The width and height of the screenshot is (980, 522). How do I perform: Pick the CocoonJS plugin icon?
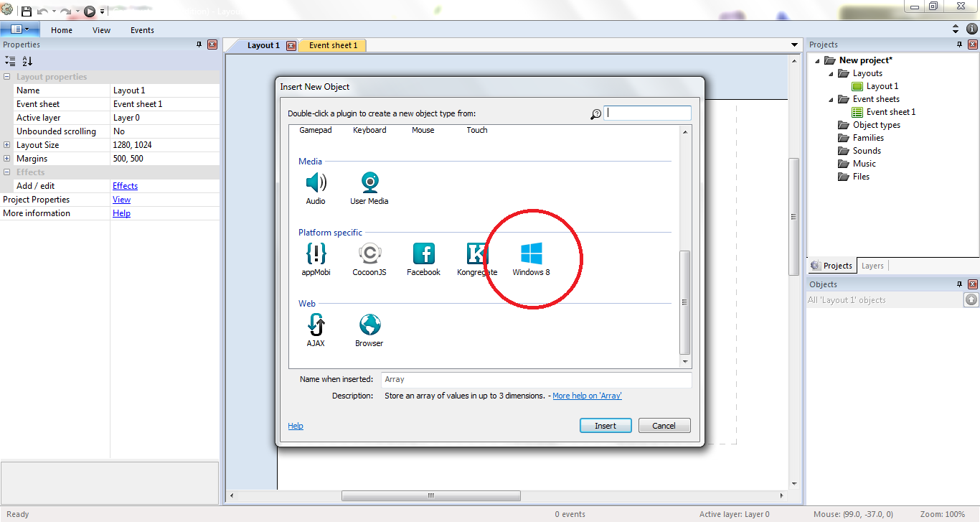pyautogui.click(x=369, y=254)
